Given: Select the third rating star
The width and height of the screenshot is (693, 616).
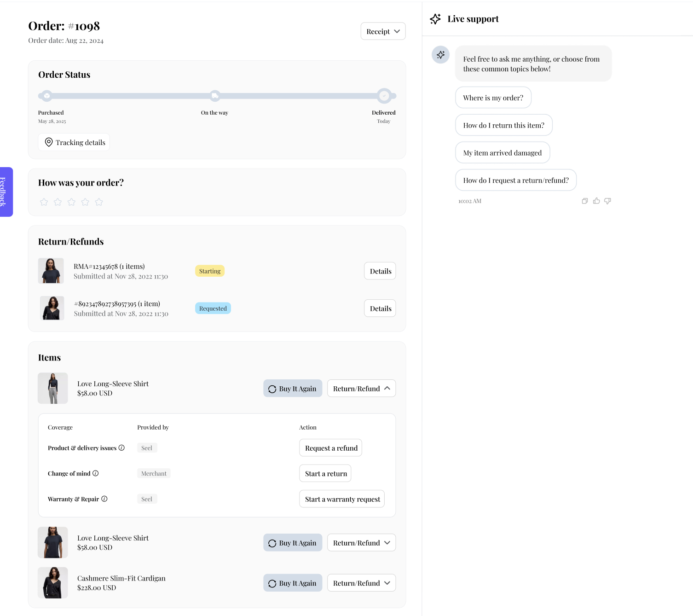Looking at the screenshot, I should point(71,202).
